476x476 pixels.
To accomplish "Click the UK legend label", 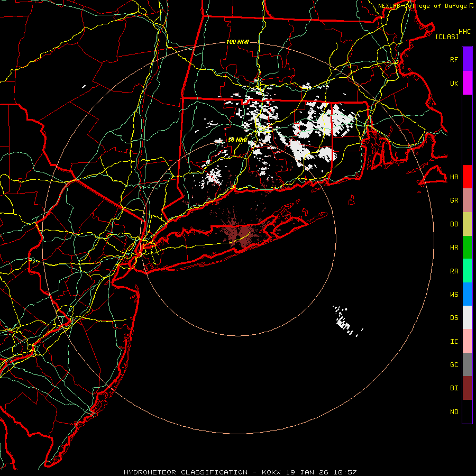I will [x=454, y=83].
